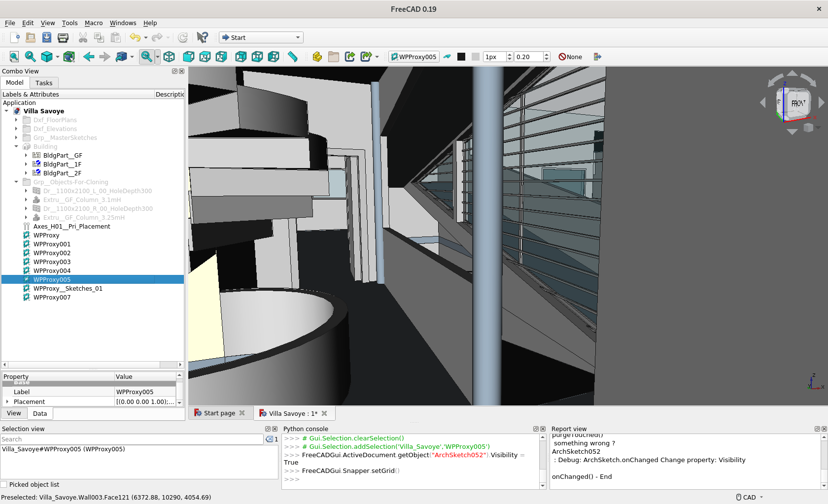
Task: Create a new document with toolbar icon
Action: pos(14,37)
